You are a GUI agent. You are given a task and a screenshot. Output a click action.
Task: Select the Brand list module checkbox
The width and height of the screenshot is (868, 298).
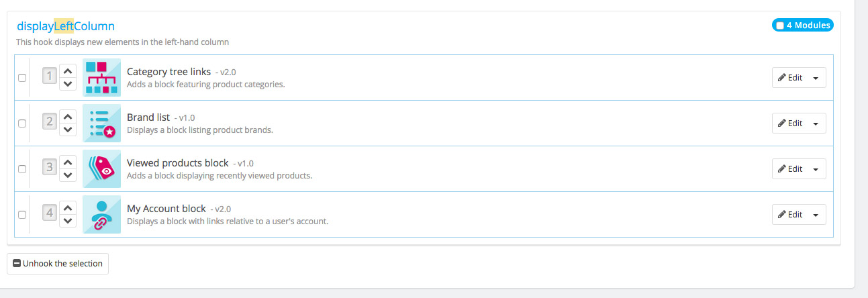click(22, 123)
